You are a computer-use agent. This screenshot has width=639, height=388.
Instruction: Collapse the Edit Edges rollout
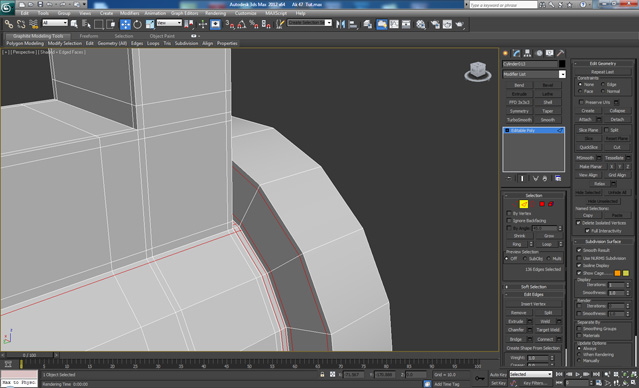[534, 294]
